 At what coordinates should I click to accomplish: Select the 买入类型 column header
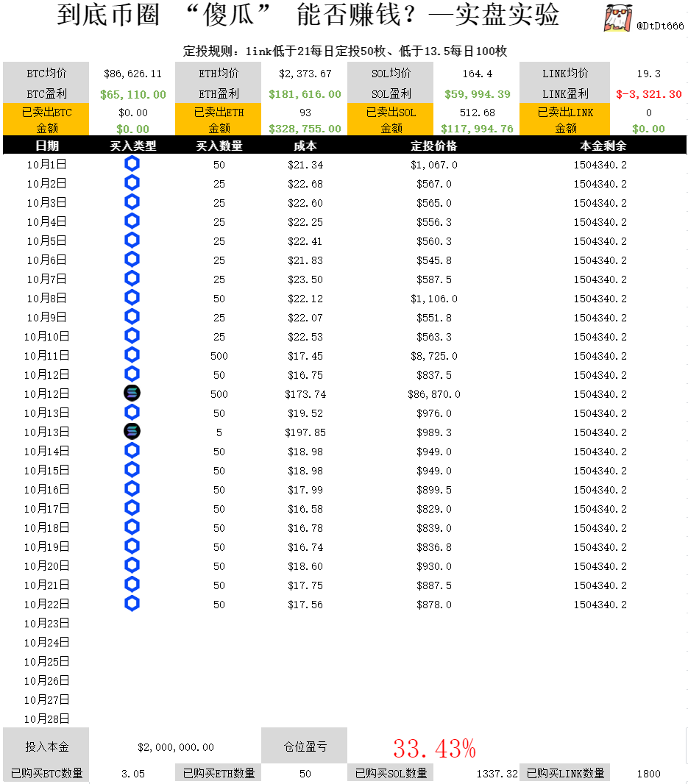(132, 146)
